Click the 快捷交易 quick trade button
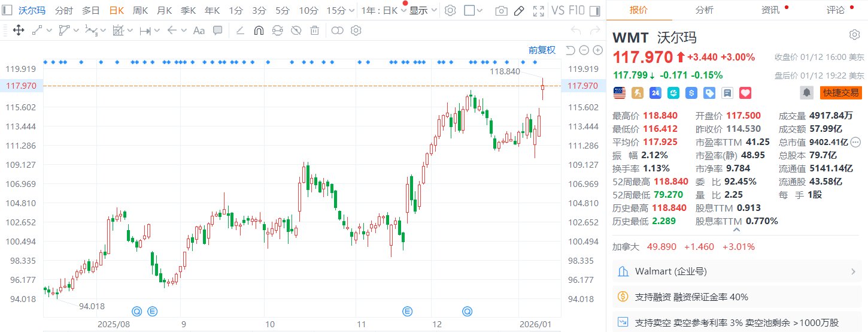 pyautogui.click(x=840, y=92)
